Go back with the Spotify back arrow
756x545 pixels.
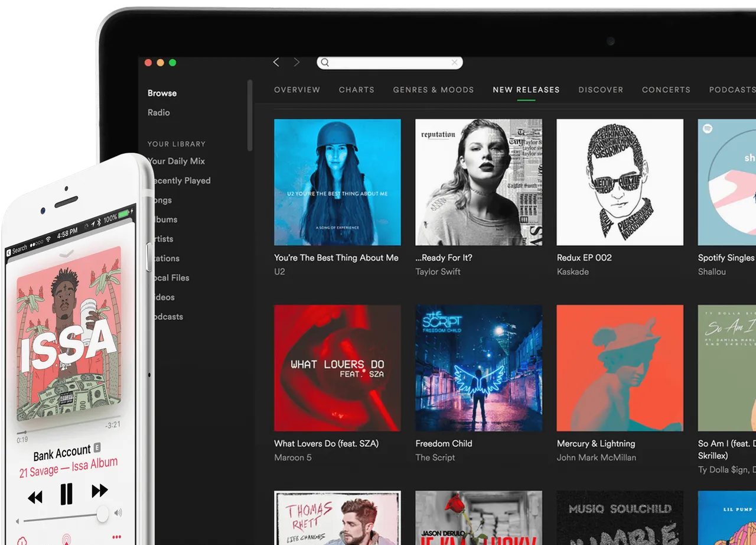pyautogui.click(x=276, y=62)
